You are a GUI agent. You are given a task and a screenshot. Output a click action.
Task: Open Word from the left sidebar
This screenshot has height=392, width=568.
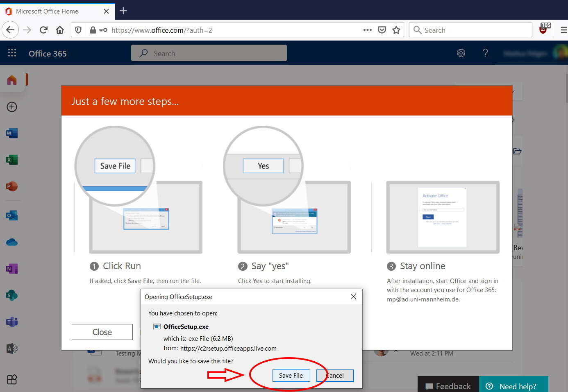[12, 133]
